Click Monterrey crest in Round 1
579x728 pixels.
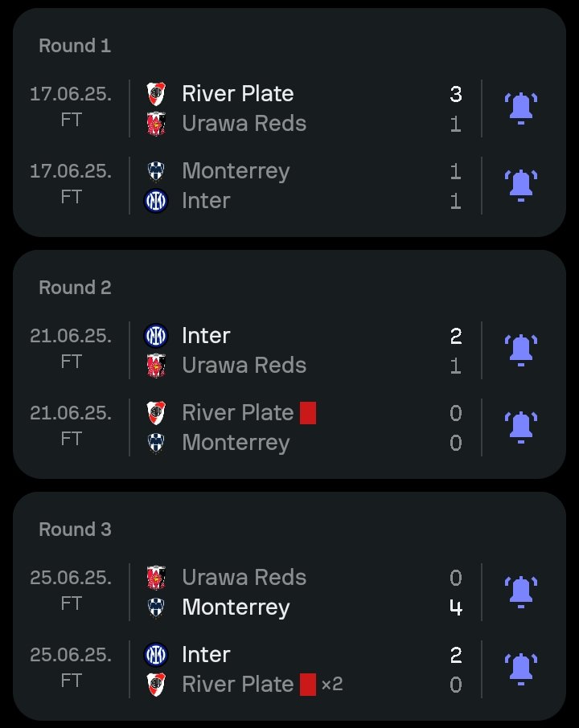[156, 171]
